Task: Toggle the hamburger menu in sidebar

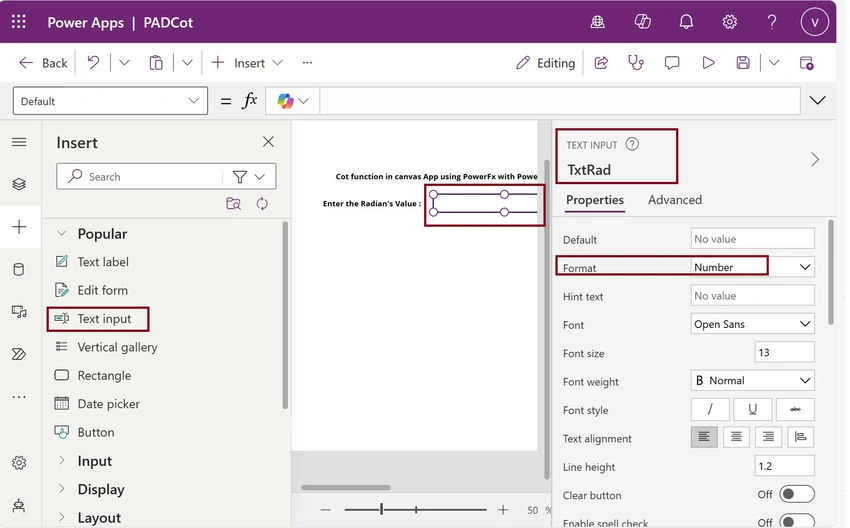Action: coord(19,142)
